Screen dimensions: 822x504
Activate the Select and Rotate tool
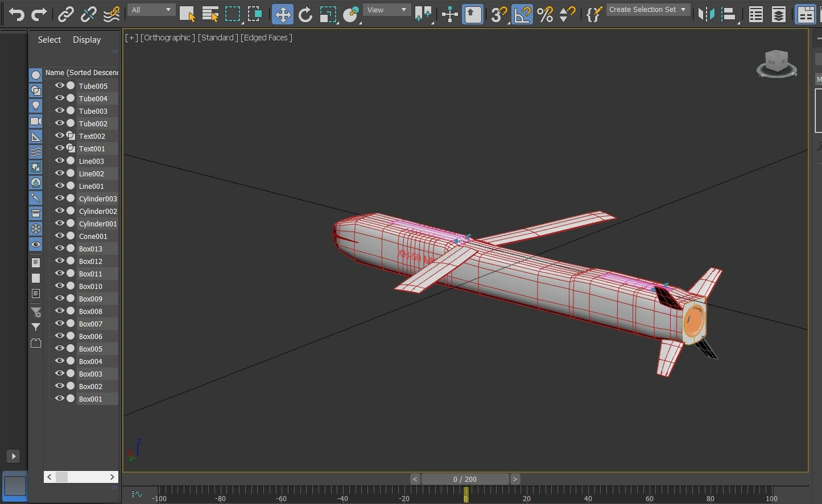tap(305, 14)
